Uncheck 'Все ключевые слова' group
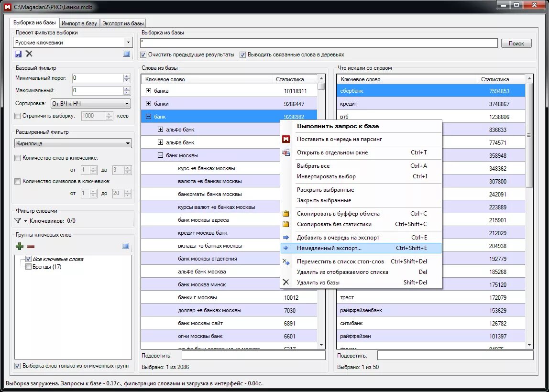 [x=29, y=260]
